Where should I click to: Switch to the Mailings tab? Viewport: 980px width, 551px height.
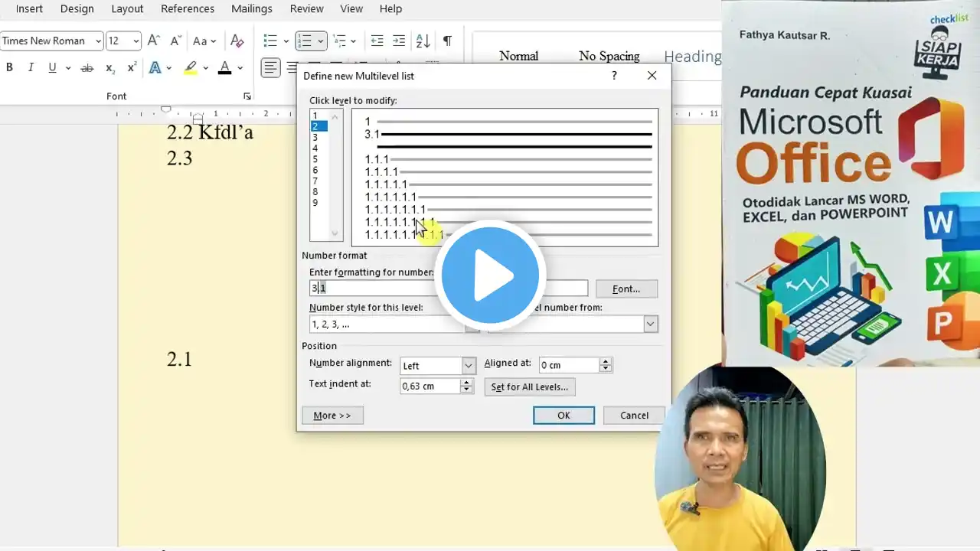[252, 8]
